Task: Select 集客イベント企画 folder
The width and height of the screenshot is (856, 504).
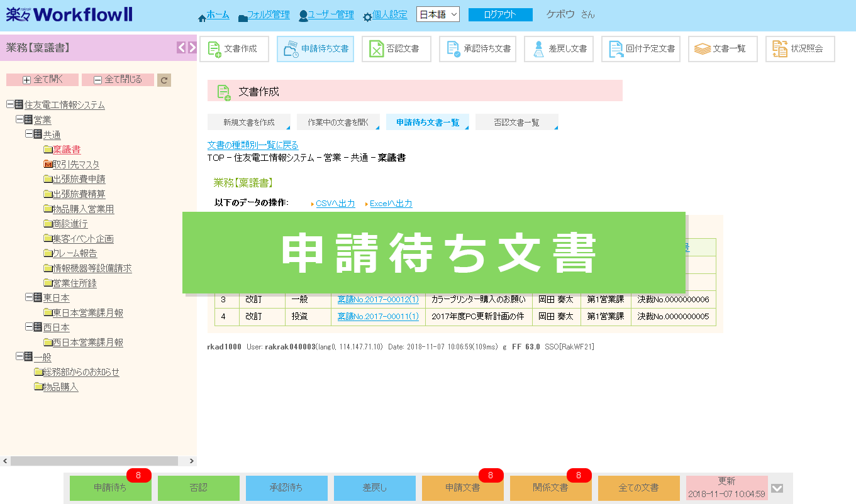Action: [x=83, y=239]
